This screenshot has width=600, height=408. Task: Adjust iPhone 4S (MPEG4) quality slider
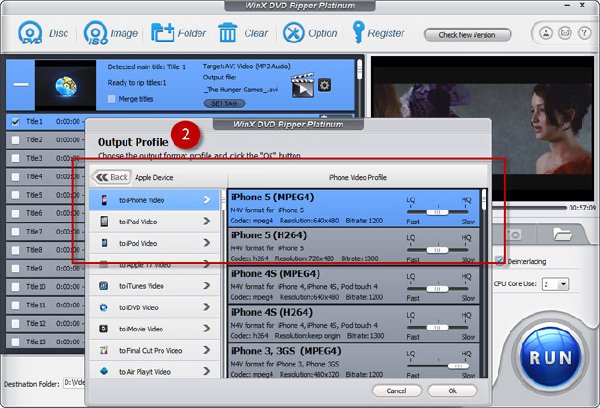[x=437, y=289]
